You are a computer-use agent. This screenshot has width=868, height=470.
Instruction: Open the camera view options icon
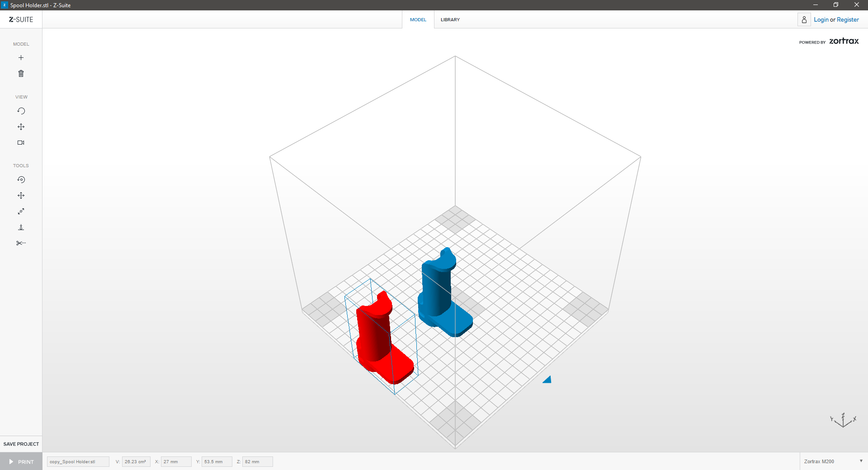click(x=21, y=143)
